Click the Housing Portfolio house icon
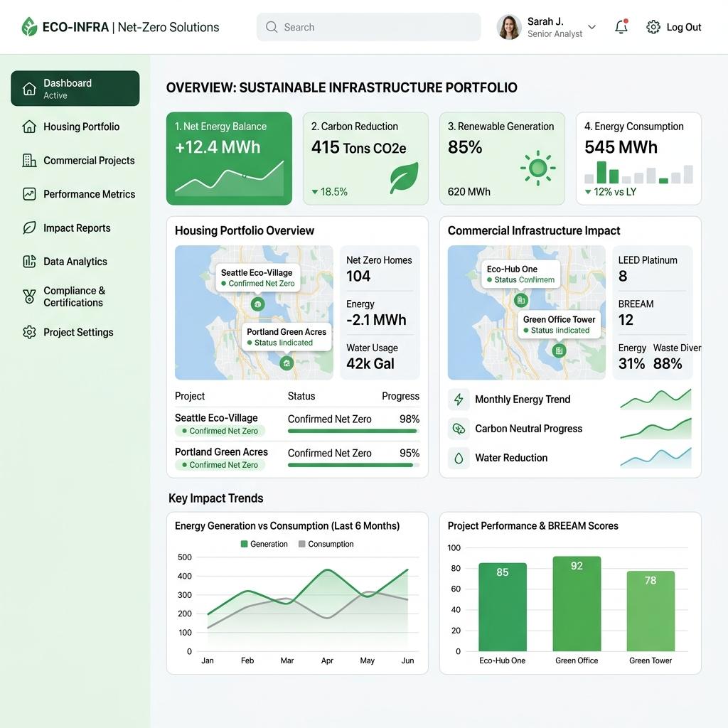The image size is (728, 728). (x=29, y=127)
